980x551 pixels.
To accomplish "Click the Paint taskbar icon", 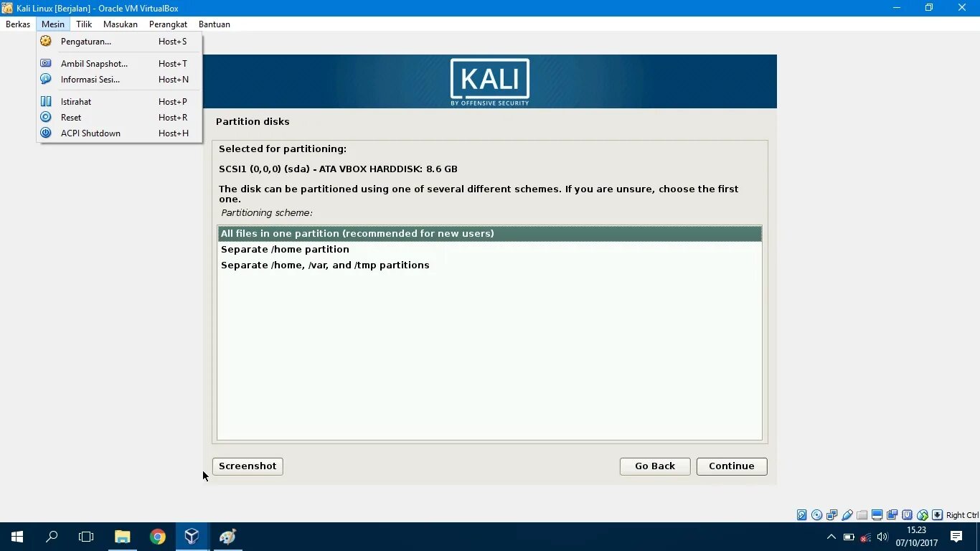I will pyautogui.click(x=227, y=537).
